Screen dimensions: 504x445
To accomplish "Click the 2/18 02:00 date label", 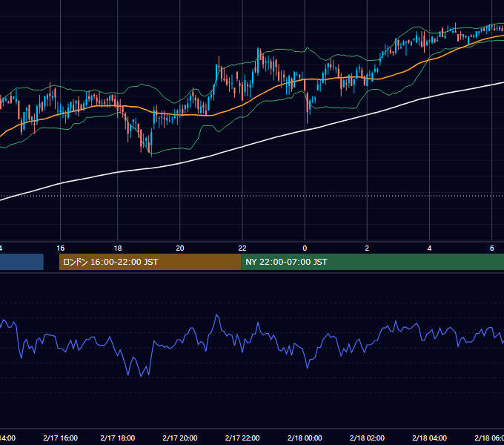I will pyautogui.click(x=367, y=438).
